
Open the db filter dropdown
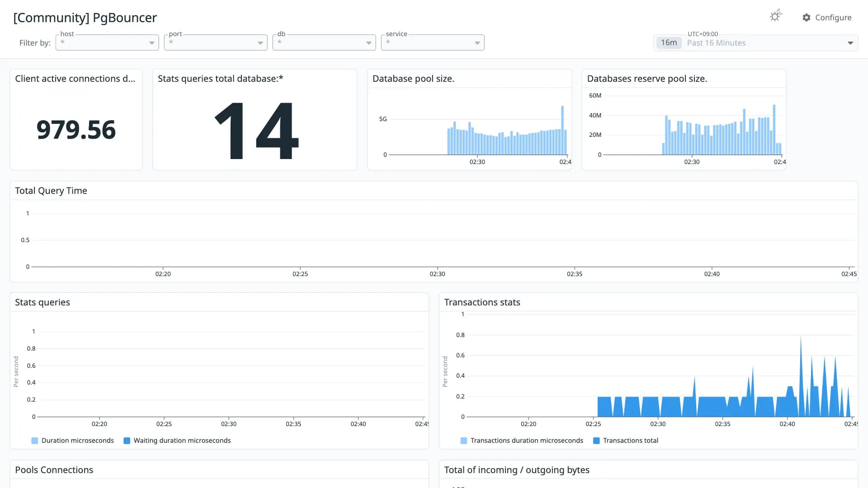[324, 42]
